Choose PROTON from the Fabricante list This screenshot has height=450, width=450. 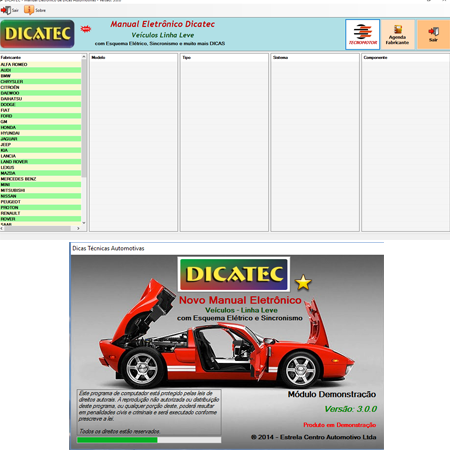click(40, 207)
